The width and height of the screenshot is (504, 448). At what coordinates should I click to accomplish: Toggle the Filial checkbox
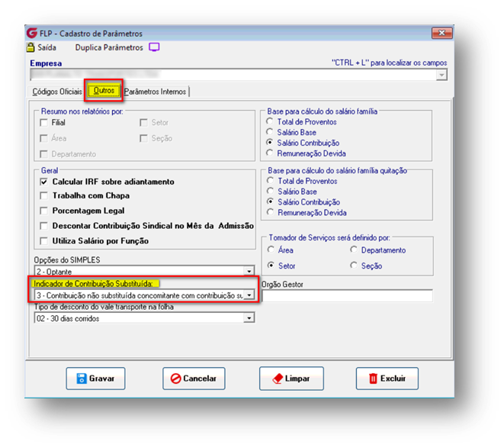43,123
